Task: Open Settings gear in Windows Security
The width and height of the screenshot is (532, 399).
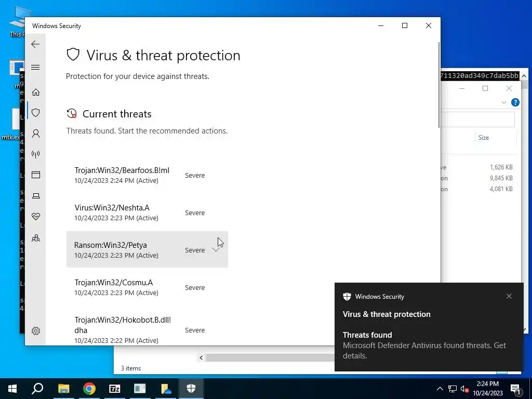Action: (36, 331)
